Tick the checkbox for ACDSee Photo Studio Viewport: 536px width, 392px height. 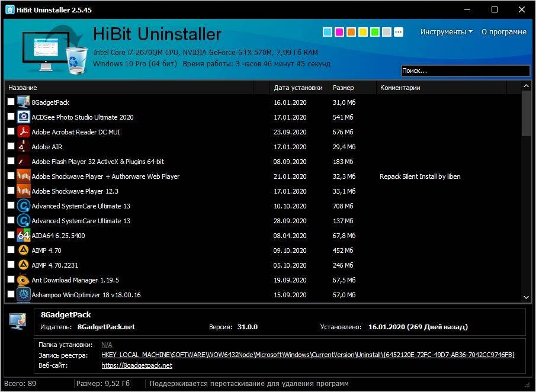click(11, 116)
